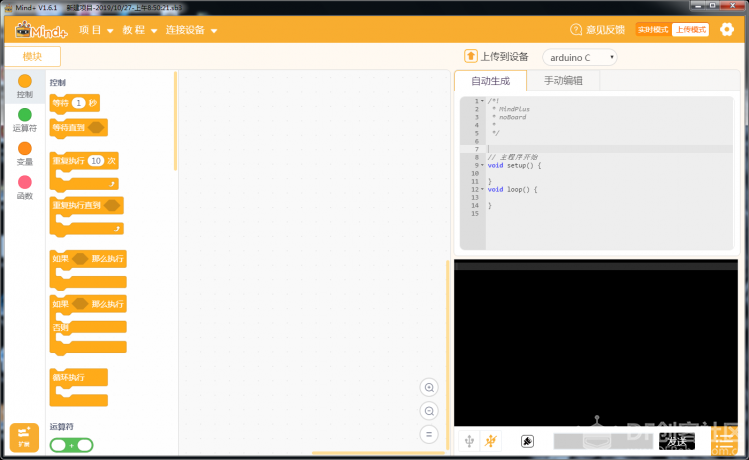The width and height of the screenshot is (749, 460).
Task: Open the 扩展 extensions button
Action: [x=24, y=437]
